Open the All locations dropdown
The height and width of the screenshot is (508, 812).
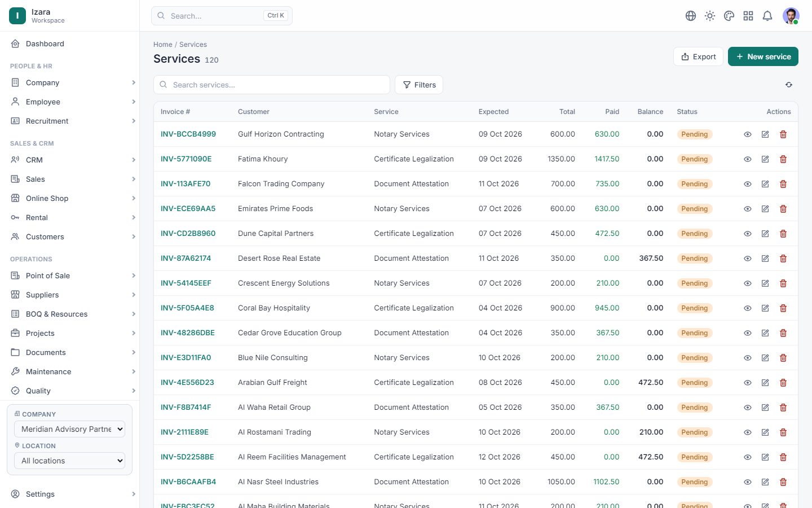click(x=69, y=461)
